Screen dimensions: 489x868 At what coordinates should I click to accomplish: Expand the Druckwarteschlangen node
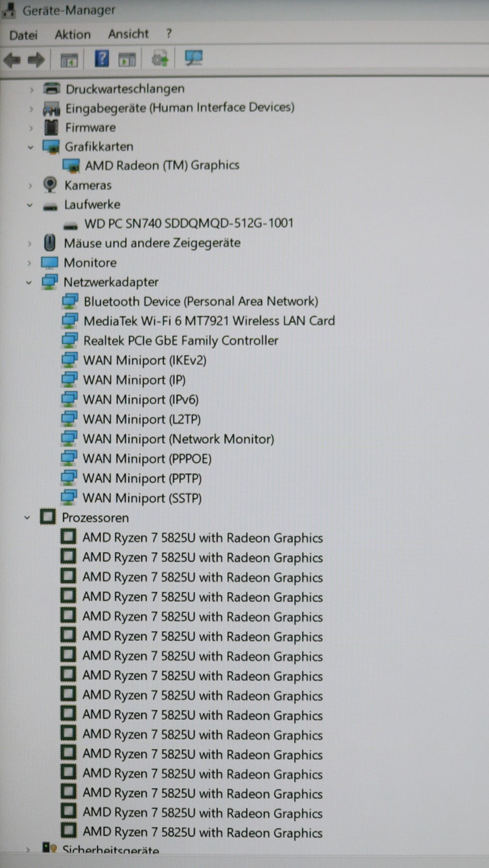pyautogui.click(x=32, y=90)
